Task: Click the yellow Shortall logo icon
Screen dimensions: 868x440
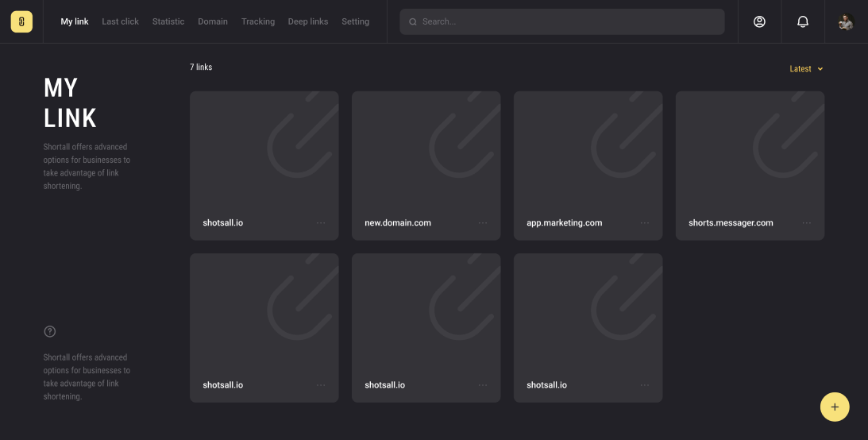Action: pos(21,21)
